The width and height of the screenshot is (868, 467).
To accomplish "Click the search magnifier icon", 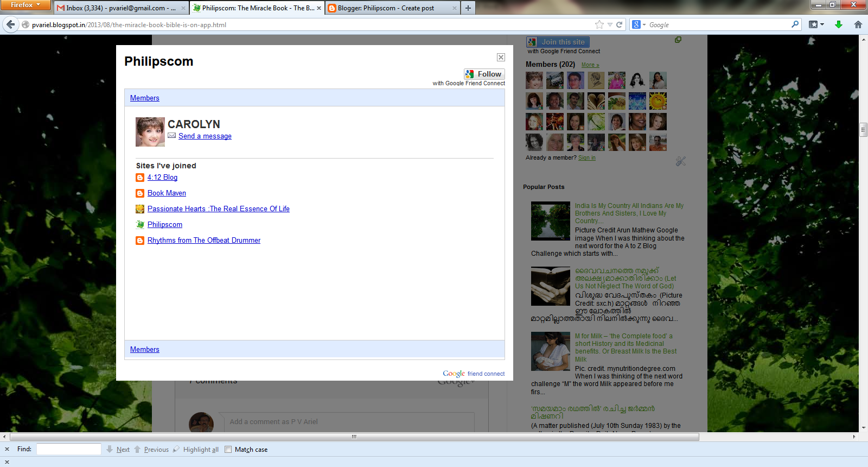I will pyautogui.click(x=795, y=24).
